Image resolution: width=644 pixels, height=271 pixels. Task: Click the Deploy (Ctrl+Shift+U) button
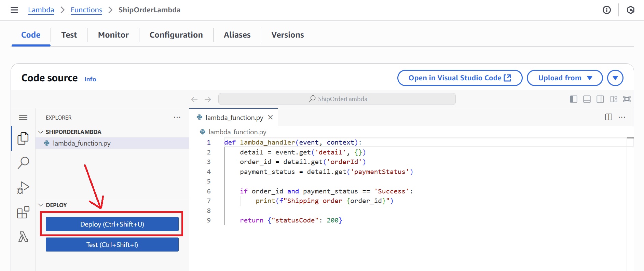[112, 224]
